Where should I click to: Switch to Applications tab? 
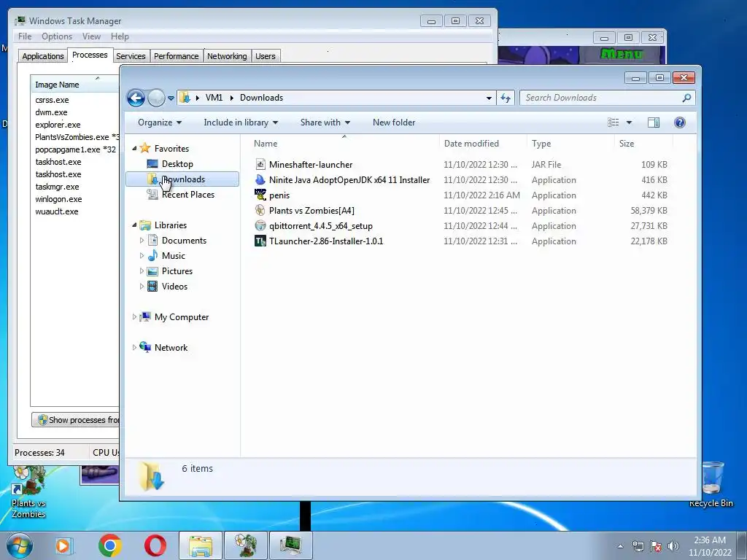(x=43, y=56)
